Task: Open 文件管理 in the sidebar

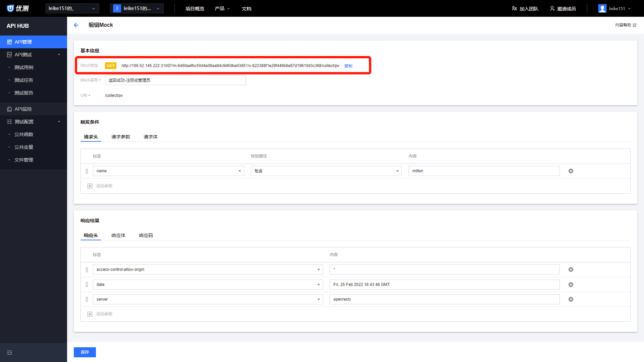Action: point(24,160)
